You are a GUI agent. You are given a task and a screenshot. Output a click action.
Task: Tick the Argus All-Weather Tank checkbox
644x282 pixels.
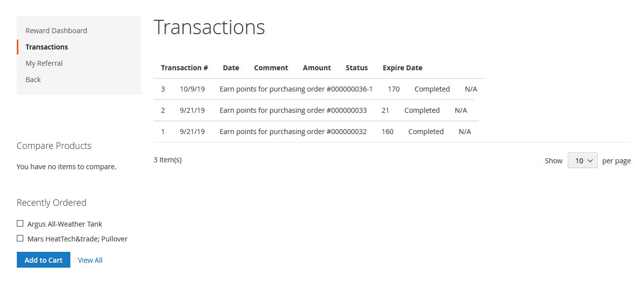[x=20, y=224]
